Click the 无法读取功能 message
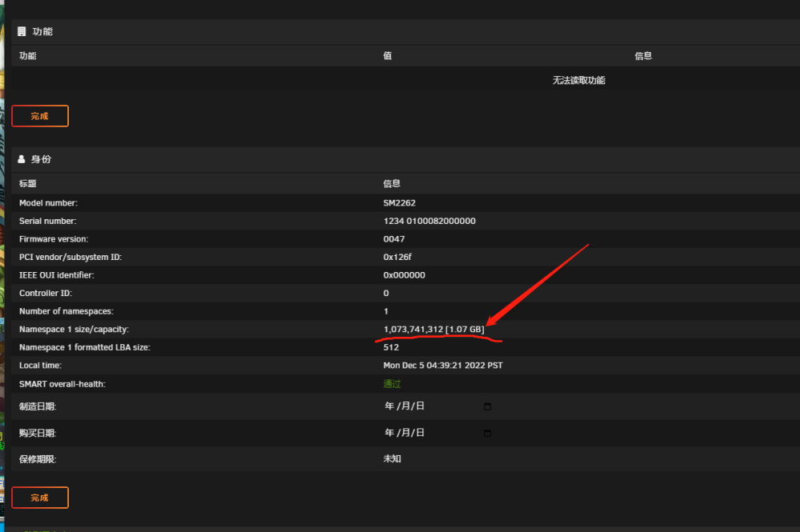 579,80
